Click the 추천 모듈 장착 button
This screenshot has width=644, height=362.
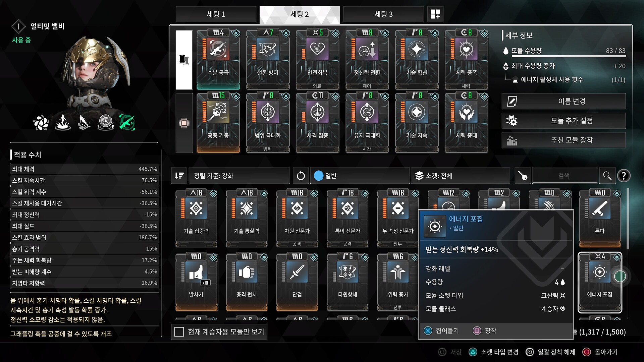563,140
